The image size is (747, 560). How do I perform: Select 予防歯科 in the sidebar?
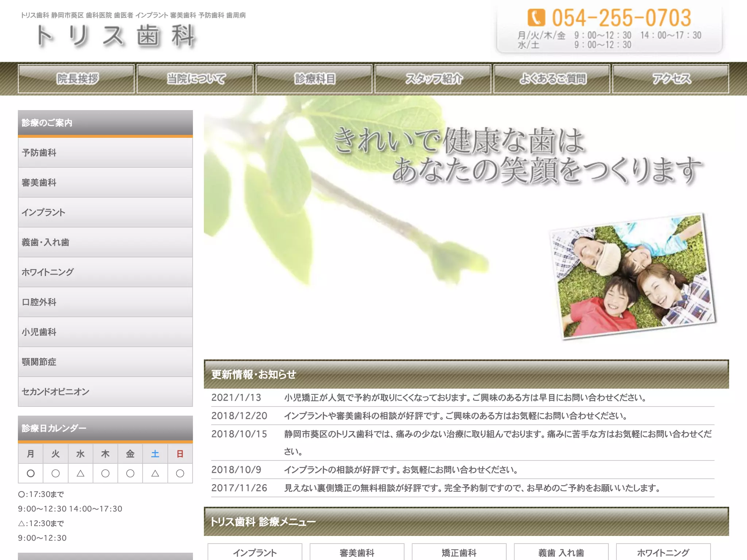click(105, 153)
